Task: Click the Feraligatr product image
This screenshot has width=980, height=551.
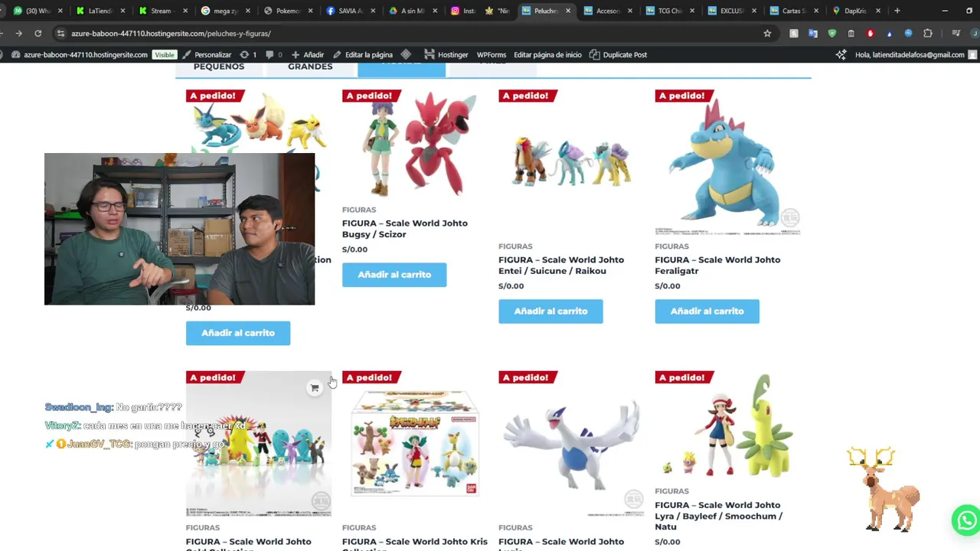Action: (727, 162)
